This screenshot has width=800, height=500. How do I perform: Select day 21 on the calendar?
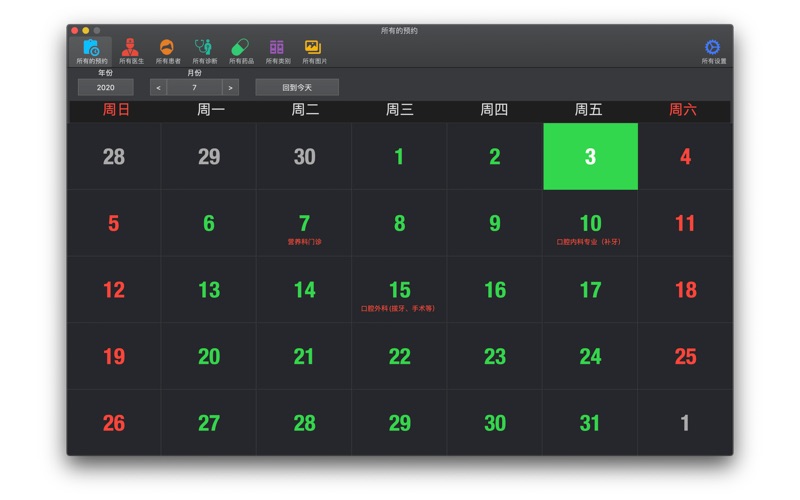304,356
